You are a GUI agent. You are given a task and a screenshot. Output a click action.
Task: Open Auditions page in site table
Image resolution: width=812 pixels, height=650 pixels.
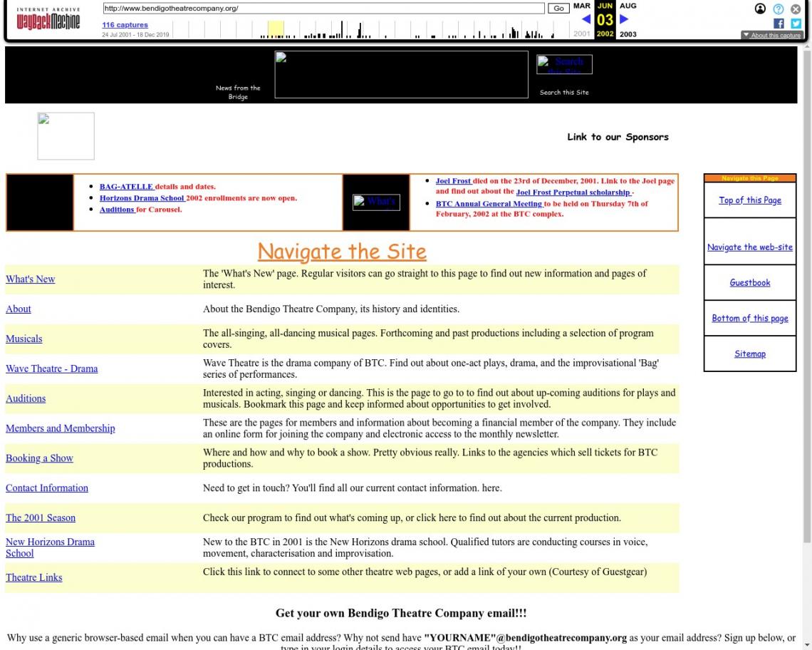26,398
